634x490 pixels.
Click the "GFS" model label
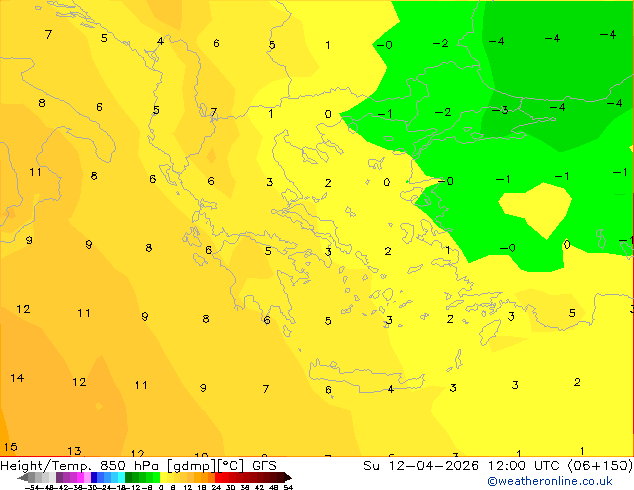(264, 465)
